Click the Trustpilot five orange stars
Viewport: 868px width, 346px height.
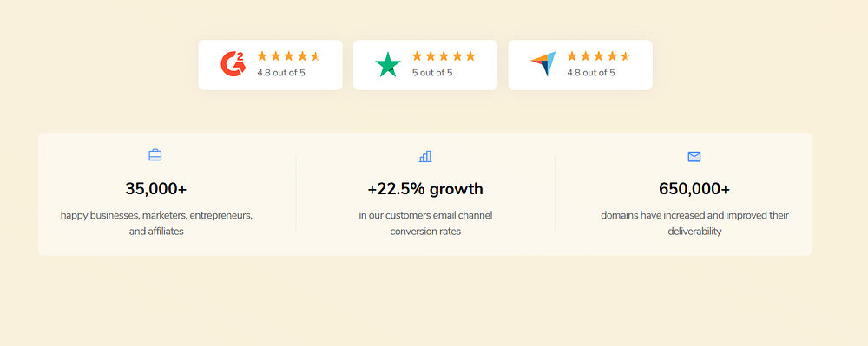[x=444, y=55]
